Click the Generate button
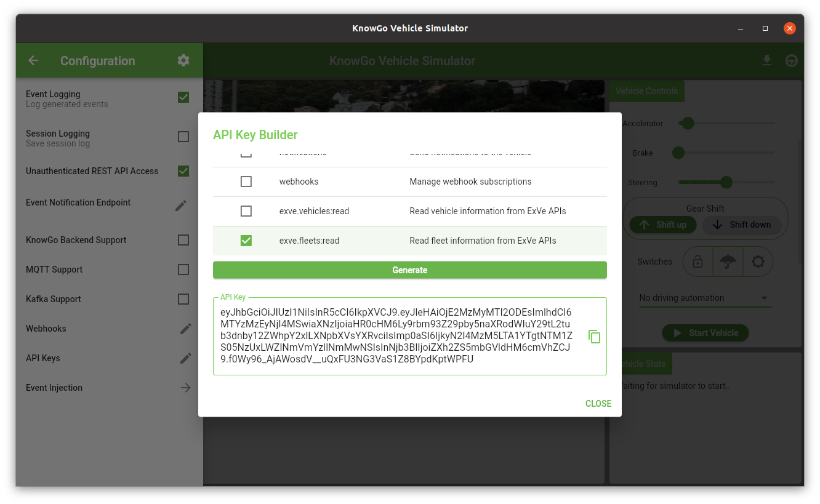Screen dimensions: 820x504 410,270
